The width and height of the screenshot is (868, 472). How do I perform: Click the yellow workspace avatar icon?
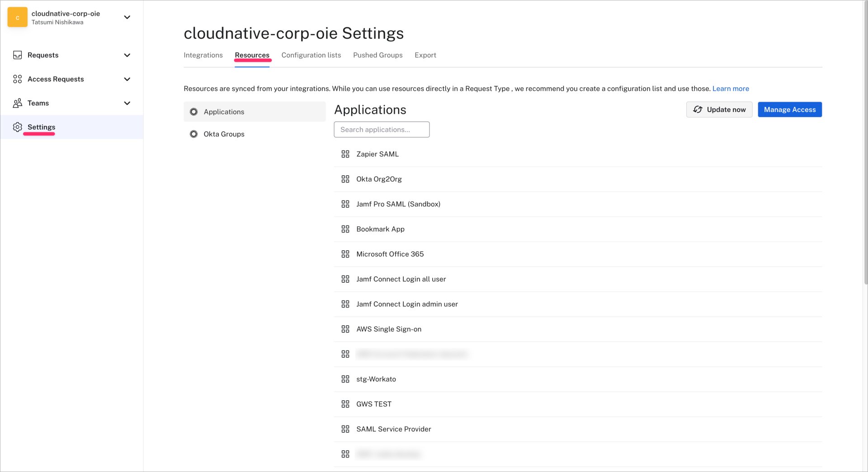pos(18,17)
